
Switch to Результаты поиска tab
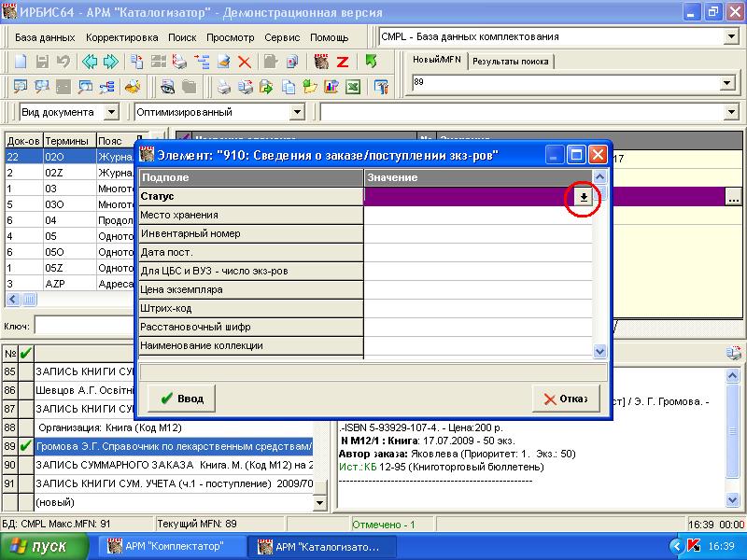pos(510,63)
